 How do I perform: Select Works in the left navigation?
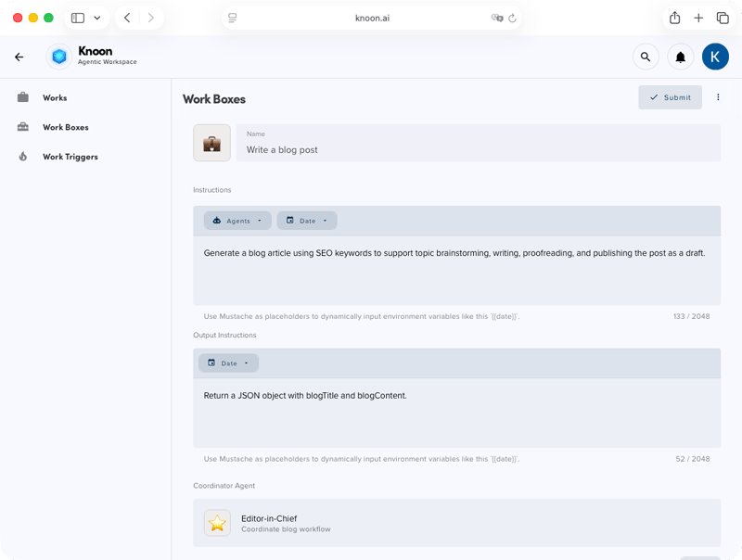pos(55,97)
